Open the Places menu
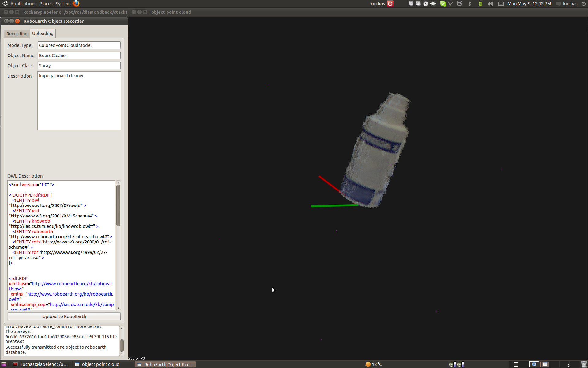The width and height of the screenshot is (588, 368). click(x=46, y=4)
